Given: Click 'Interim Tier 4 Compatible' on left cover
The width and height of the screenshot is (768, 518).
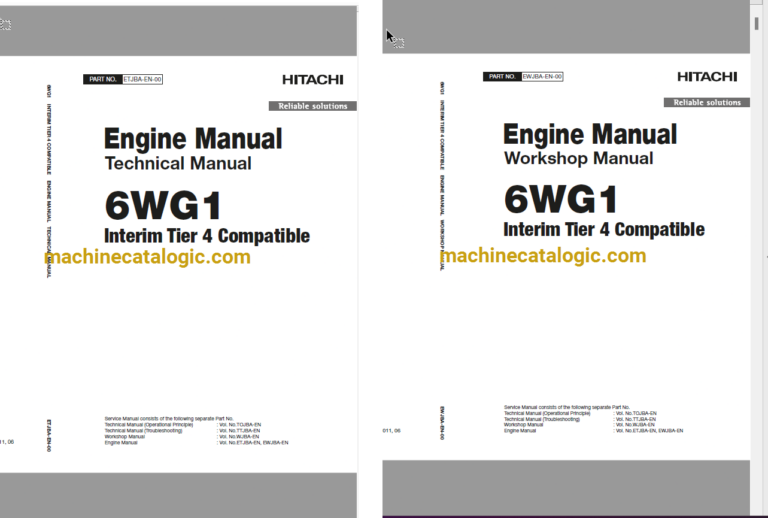Looking at the screenshot, I should [x=207, y=236].
